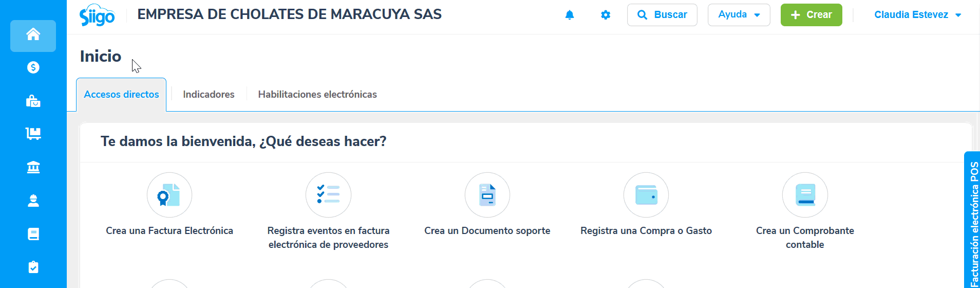Open the Home icon in sidebar
Image resolution: width=980 pixels, height=288 pixels.
(33, 35)
